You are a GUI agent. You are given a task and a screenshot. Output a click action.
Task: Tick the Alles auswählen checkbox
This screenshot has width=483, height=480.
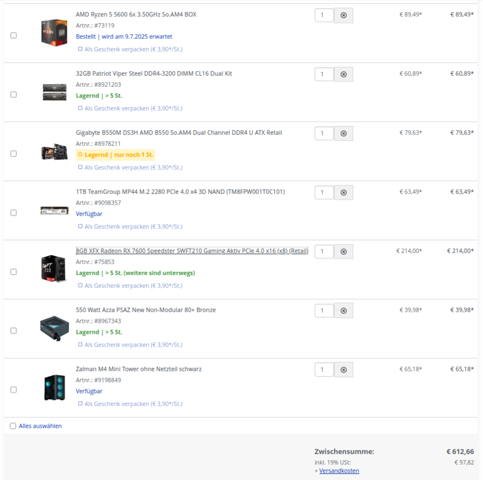13,426
